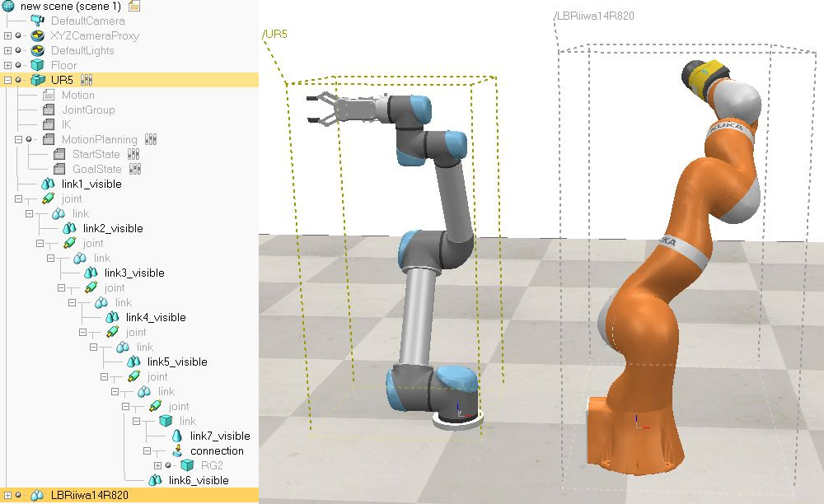Screen dimensions: 824x504
Task: Collapse the UR5 tree node
Action: 7,81
